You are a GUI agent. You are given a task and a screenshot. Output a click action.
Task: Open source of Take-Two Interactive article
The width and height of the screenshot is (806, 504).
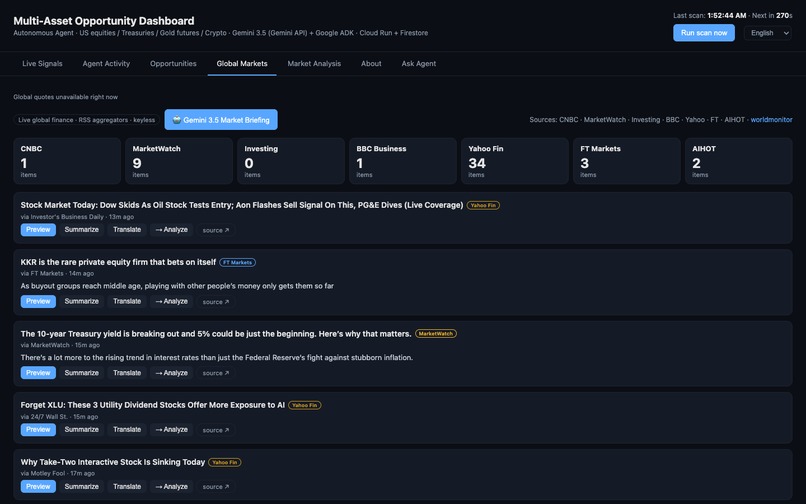(216, 487)
